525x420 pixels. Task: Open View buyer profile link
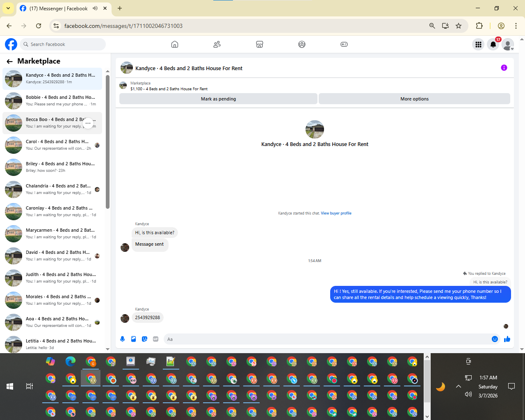pos(336,213)
